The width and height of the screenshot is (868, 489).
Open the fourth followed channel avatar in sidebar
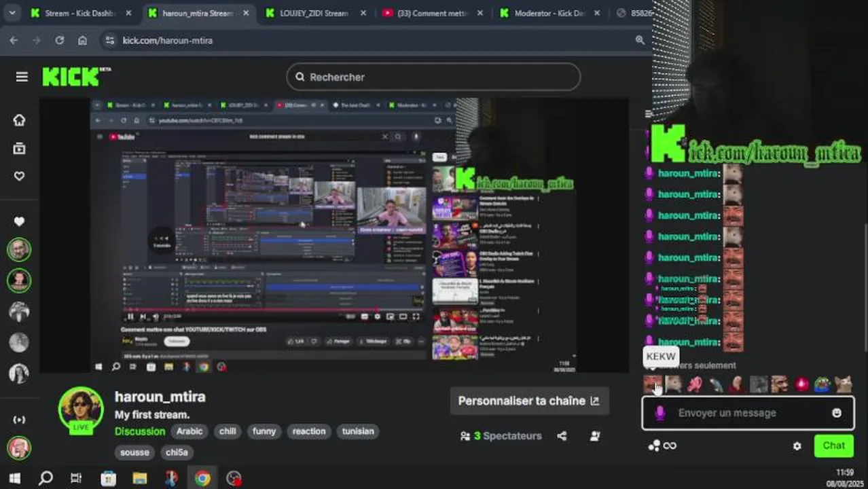click(19, 342)
